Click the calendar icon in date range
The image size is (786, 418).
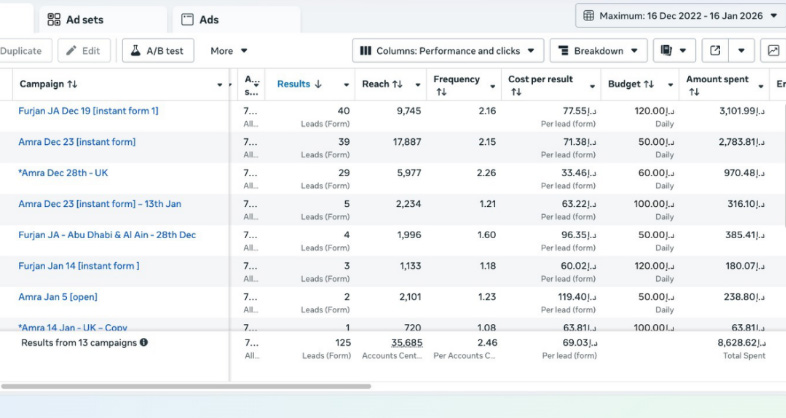click(588, 16)
